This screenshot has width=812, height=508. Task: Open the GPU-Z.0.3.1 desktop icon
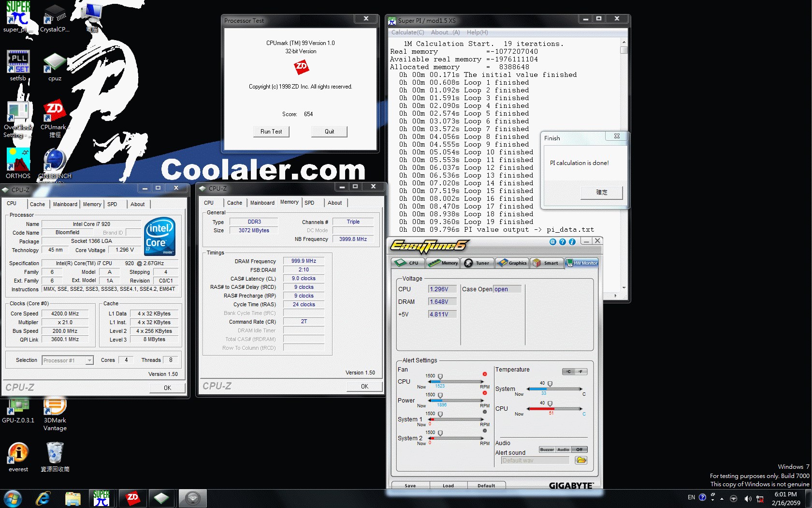[x=18, y=411]
